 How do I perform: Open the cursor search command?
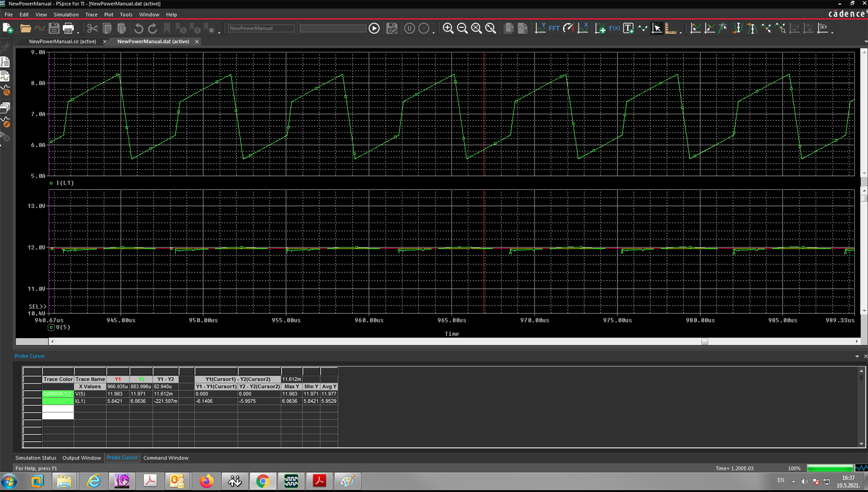tap(781, 28)
